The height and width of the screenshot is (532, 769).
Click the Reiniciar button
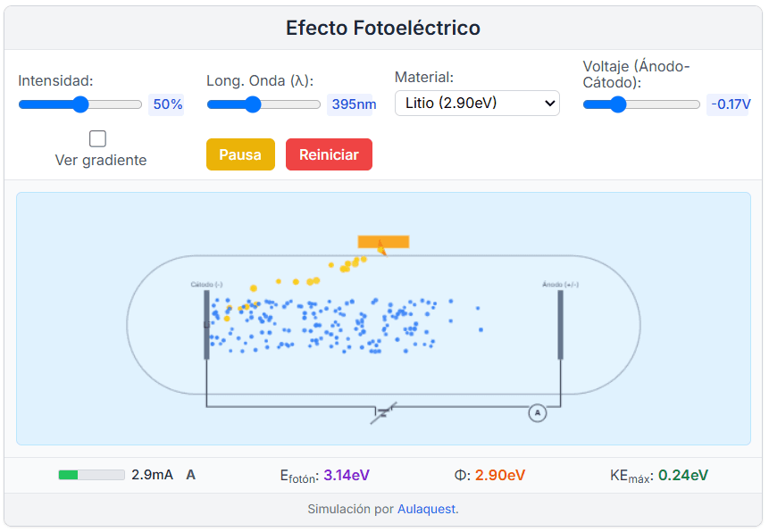[329, 154]
